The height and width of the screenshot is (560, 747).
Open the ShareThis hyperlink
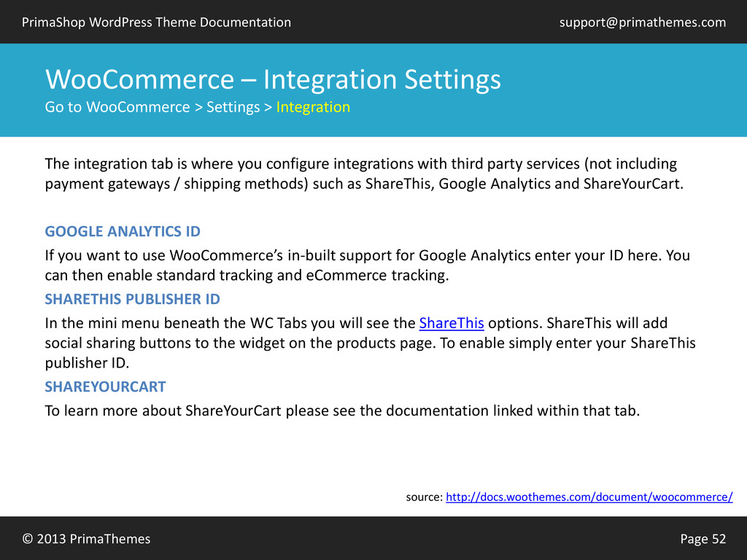[451, 323]
